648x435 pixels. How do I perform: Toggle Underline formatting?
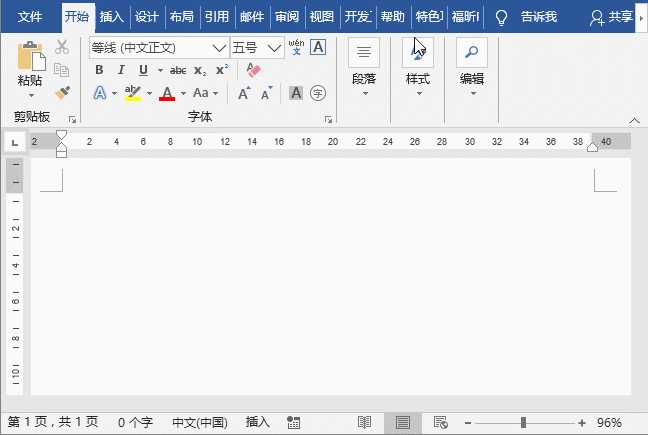[x=143, y=70]
